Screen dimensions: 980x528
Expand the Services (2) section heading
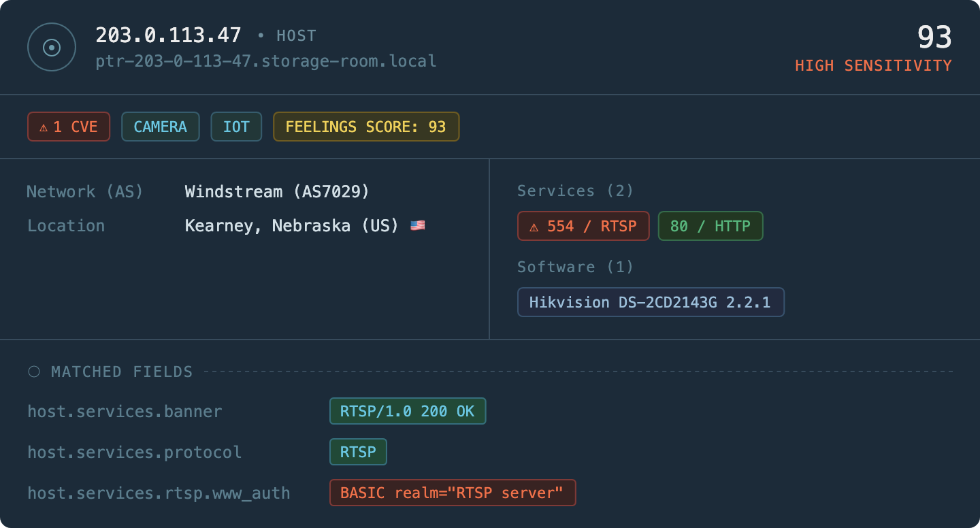click(575, 191)
